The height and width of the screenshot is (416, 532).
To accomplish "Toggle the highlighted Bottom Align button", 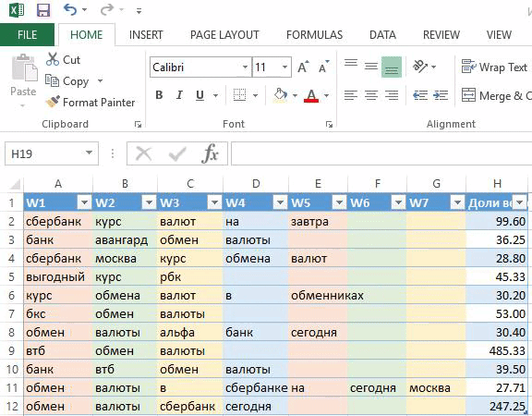I will pyautogui.click(x=392, y=67).
